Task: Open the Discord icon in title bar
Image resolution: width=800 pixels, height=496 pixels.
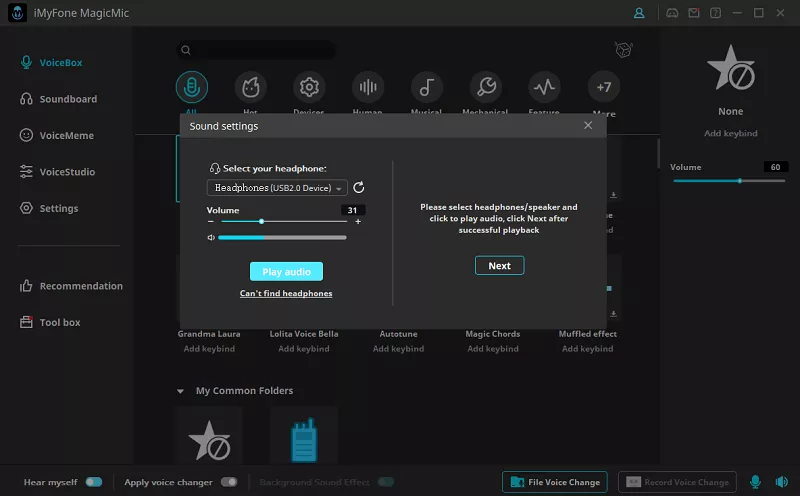Action: pyautogui.click(x=672, y=13)
